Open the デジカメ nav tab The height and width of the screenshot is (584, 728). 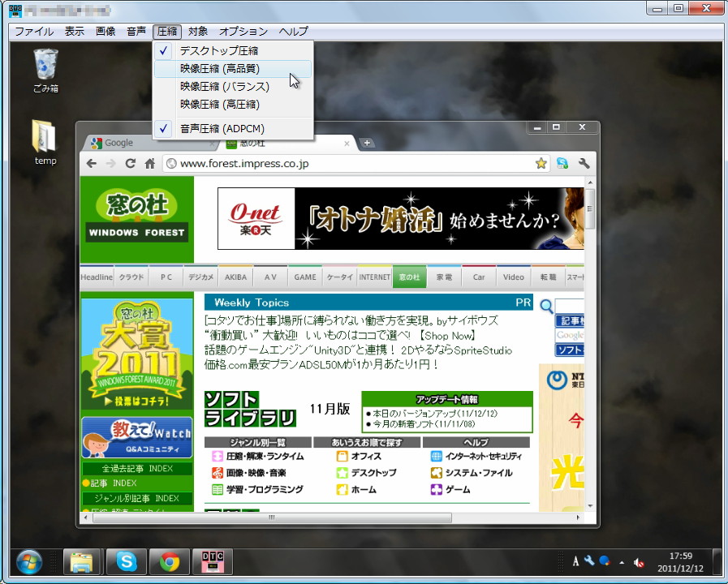(x=201, y=277)
